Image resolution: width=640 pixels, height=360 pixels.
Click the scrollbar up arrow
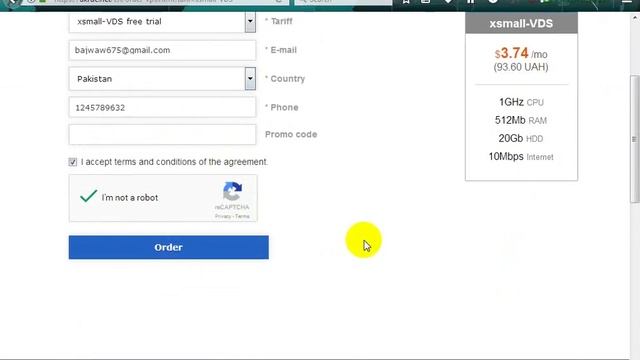[635, 18]
